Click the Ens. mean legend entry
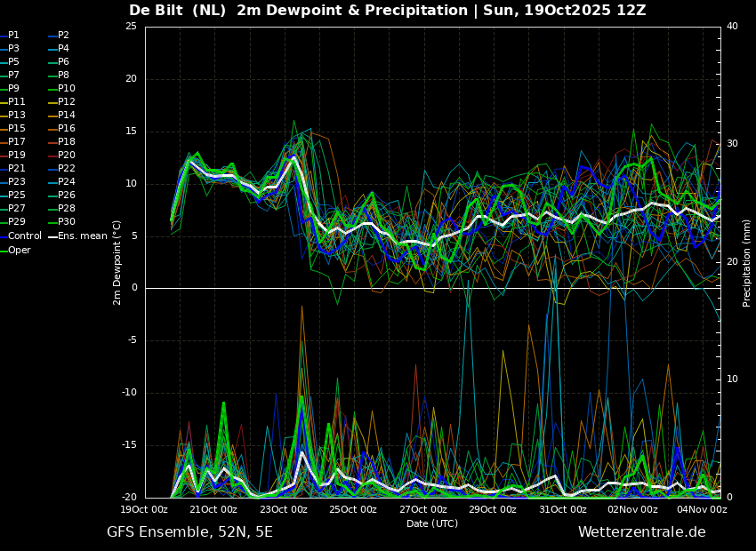 coord(78,236)
